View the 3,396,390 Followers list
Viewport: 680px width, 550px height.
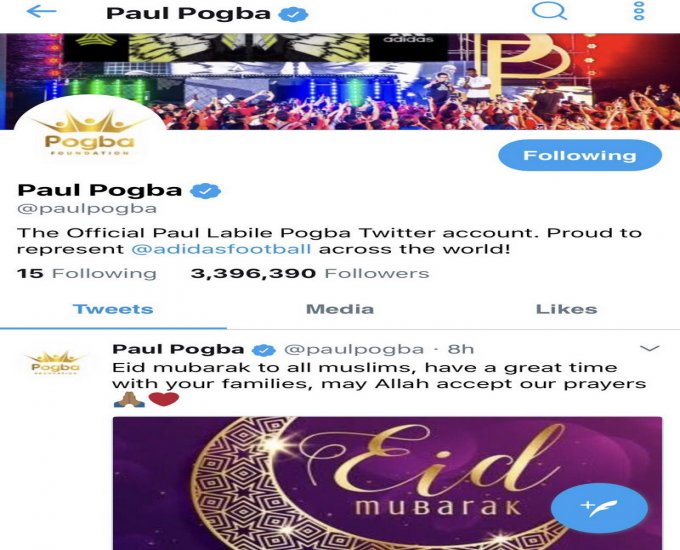310,274
